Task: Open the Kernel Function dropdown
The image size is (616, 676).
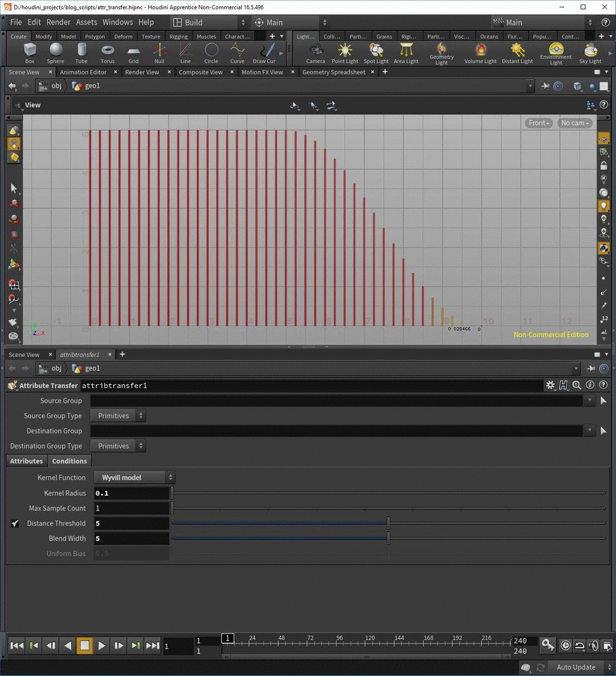Action: tap(135, 478)
